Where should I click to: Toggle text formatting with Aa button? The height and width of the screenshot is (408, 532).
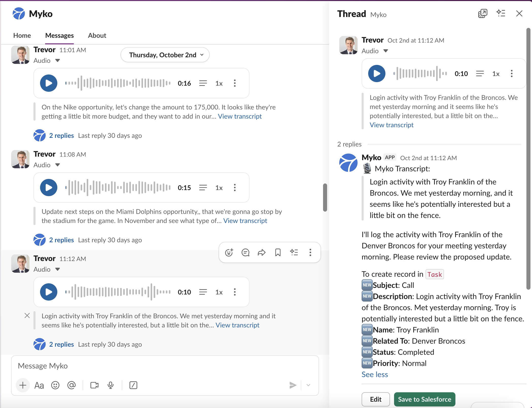pyautogui.click(x=39, y=385)
